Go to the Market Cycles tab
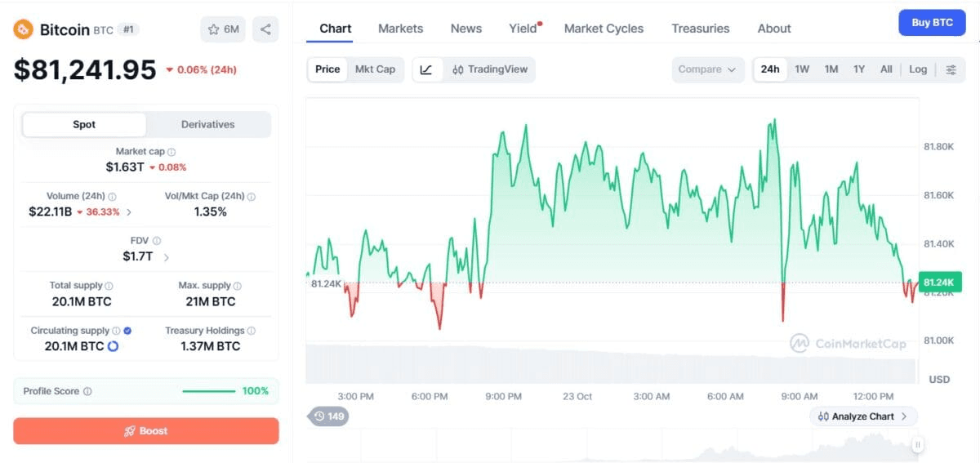The width and height of the screenshot is (980, 463). coord(604,29)
